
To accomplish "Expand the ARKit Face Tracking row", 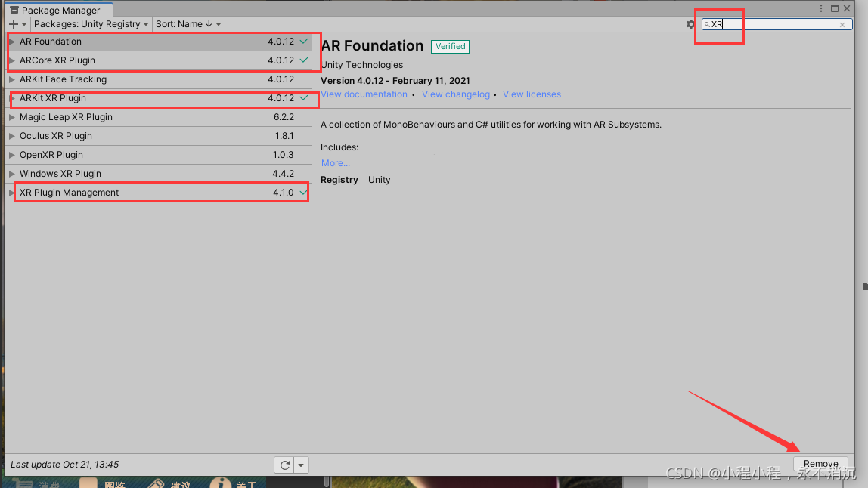I will point(11,79).
